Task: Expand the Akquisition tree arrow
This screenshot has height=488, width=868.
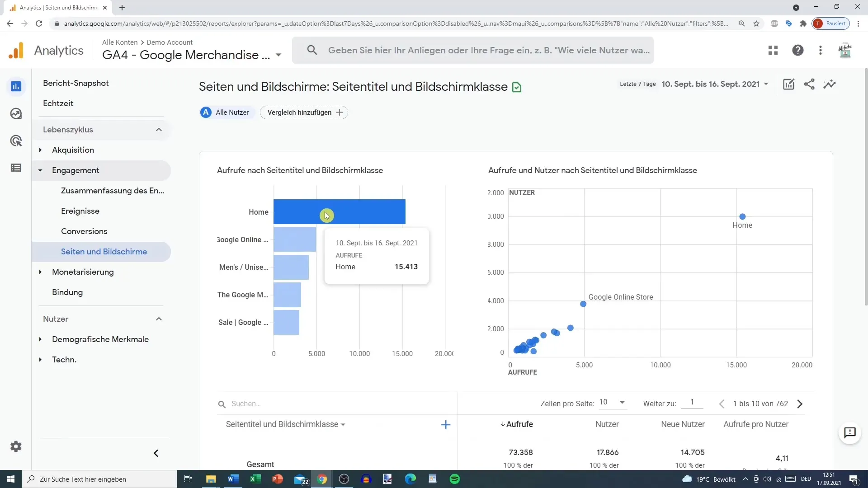Action: [40, 150]
